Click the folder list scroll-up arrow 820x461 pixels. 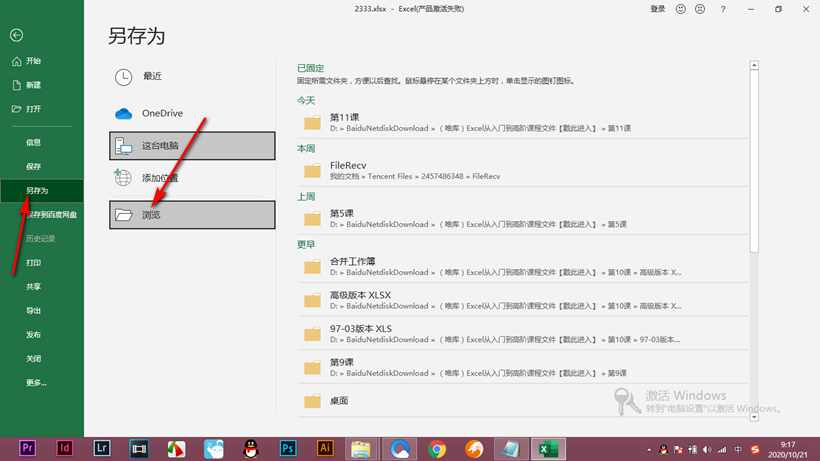pos(754,65)
